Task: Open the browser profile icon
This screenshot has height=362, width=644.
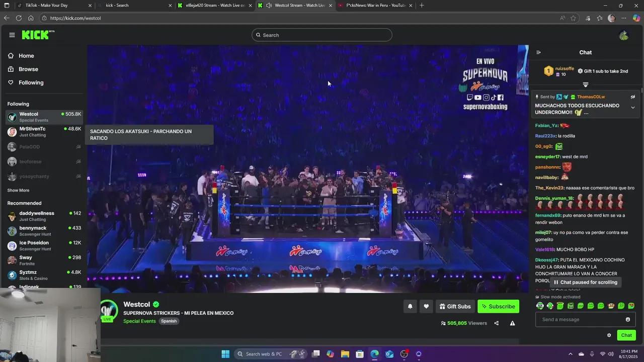Action: pos(611,18)
